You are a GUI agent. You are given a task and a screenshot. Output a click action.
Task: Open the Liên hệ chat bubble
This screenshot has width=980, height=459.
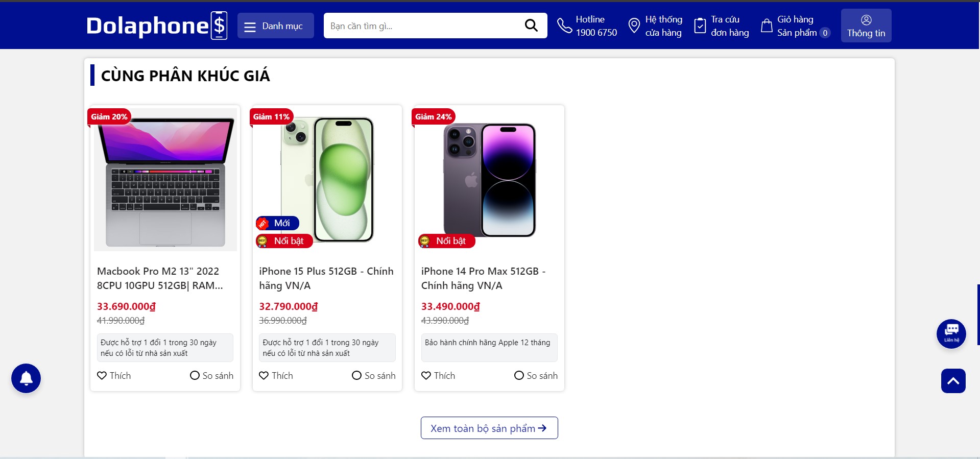pos(951,334)
